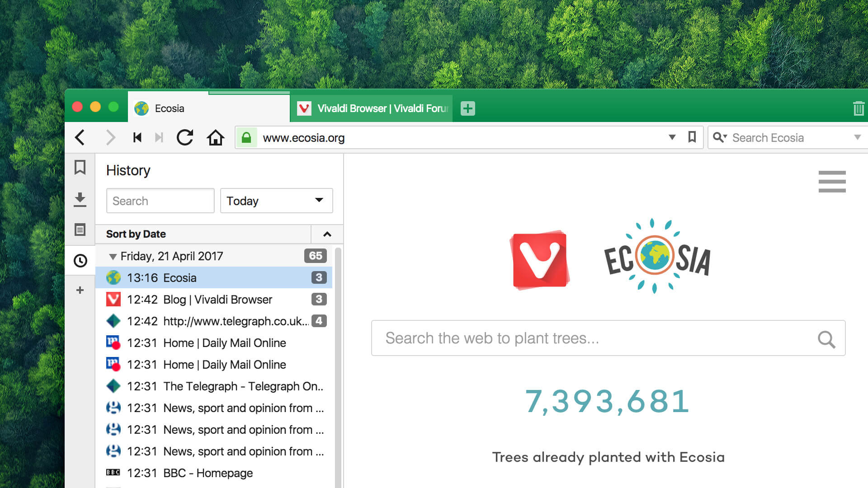Click the bookmarks panel icon in sidebar

(x=81, y=168)
